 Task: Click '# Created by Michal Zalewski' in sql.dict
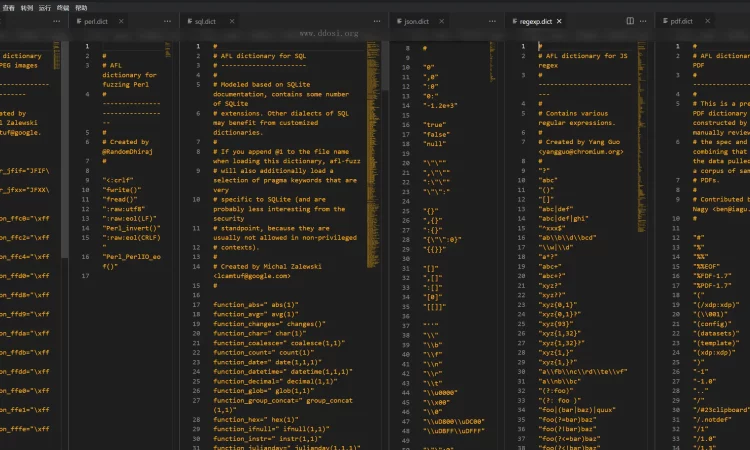tap(267, 266)
